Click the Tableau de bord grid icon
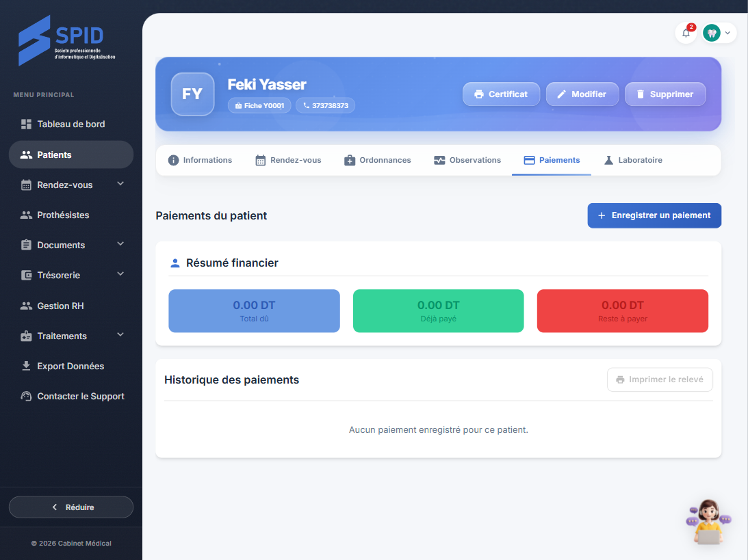 [x=26, y=124]
